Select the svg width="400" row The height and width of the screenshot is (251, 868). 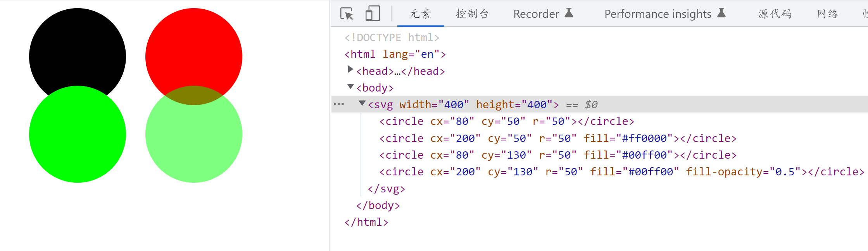coord(600,104)
